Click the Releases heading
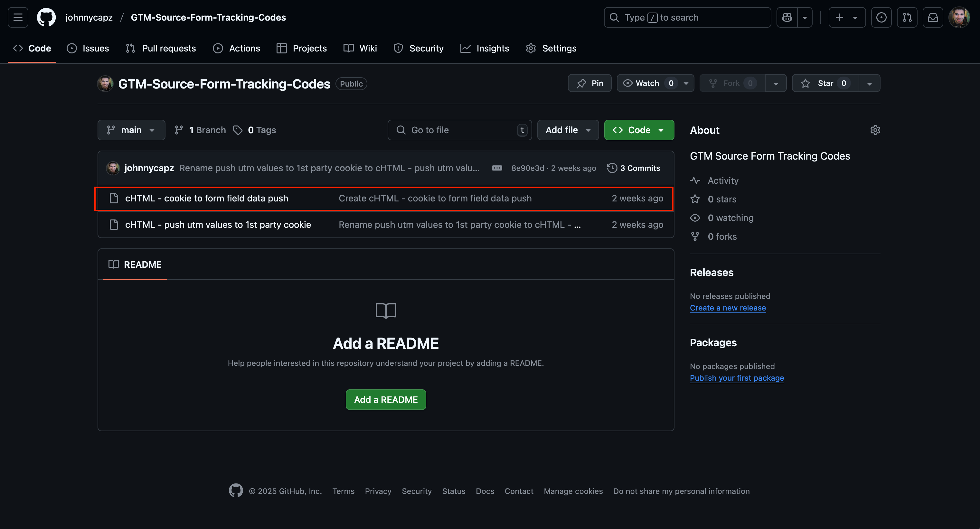This screenshot has height=529, width=980. click(x=712, y=272)
